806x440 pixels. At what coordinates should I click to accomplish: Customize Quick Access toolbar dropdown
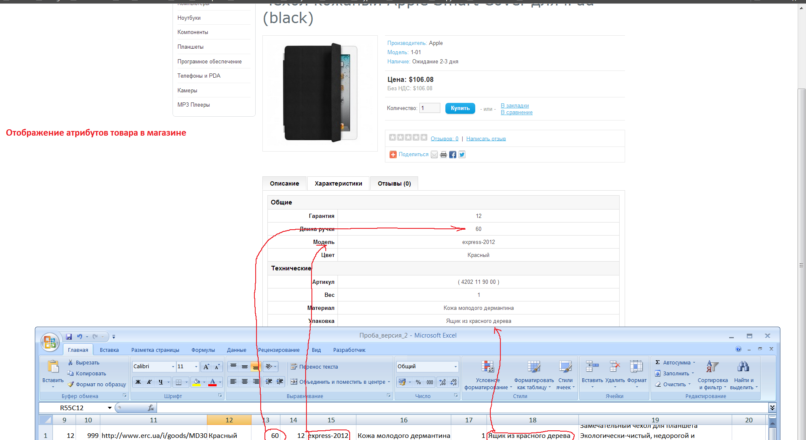[x=114, y=337]
